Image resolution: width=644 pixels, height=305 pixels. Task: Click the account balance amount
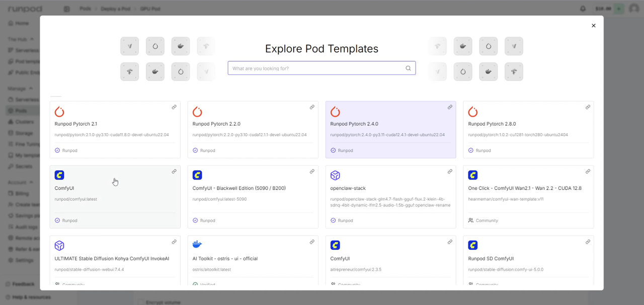[x=603, y=9]
